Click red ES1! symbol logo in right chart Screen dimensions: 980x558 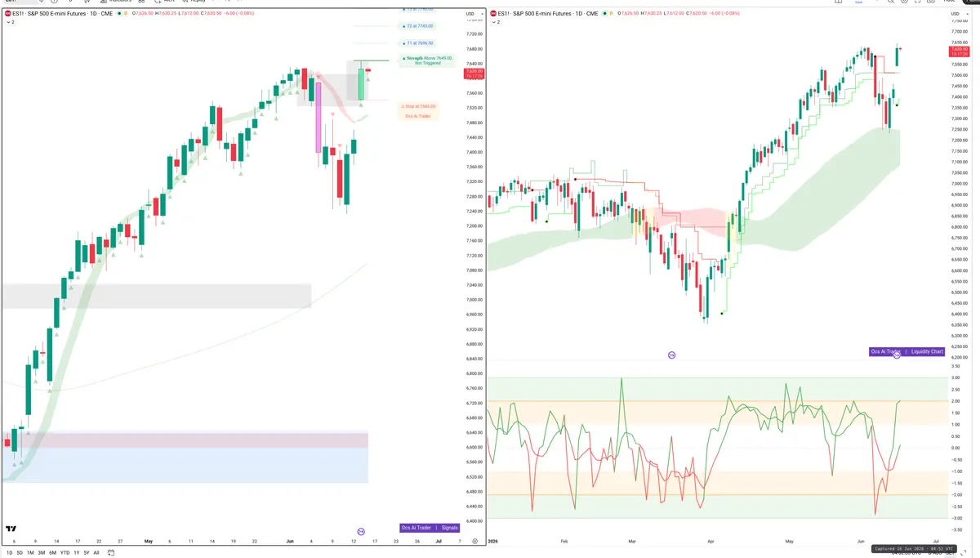(x=493, y=13)
